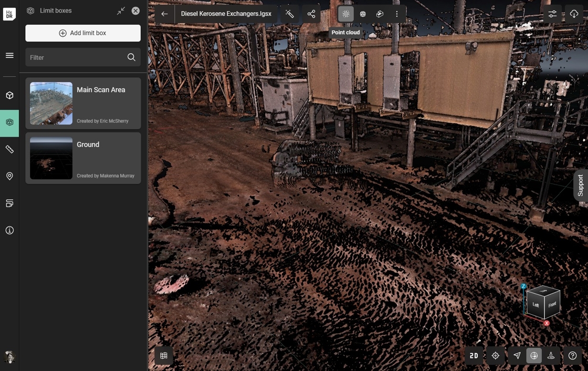Viewport: 588px width, 371px height.
Task: Open the display settings sliders panel
Action: (x=552, y=14)
